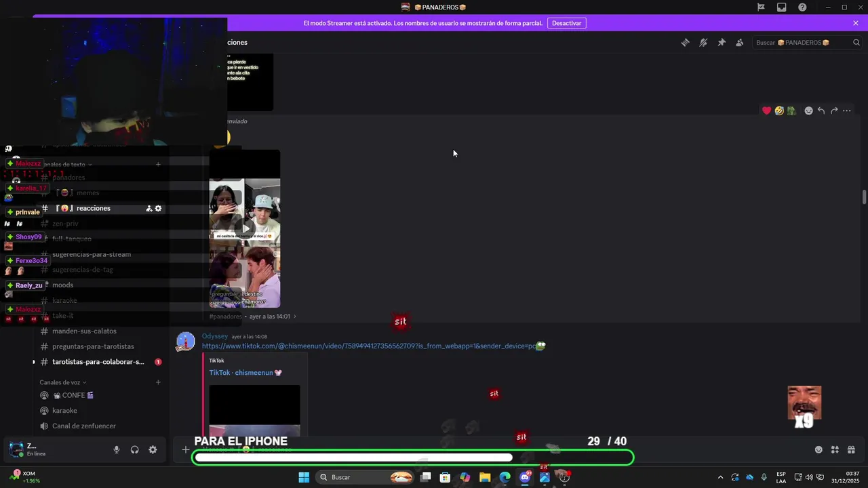Viewport: 868px width, 488px height.
Task: Dismiss the Streamer mode purple banner
Action: point(856,23)
